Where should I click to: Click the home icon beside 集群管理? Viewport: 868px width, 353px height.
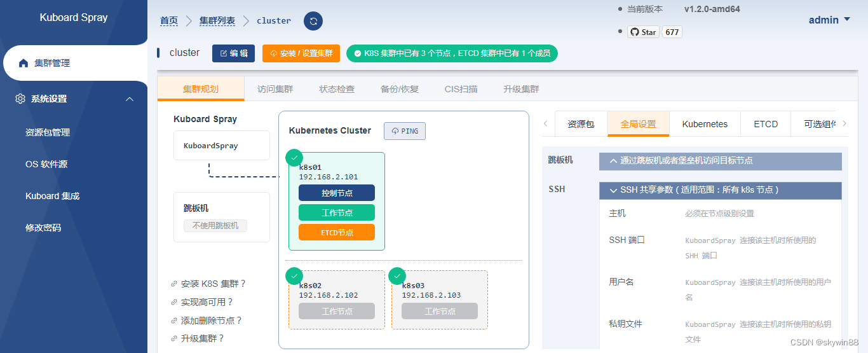tap(24, 63)
